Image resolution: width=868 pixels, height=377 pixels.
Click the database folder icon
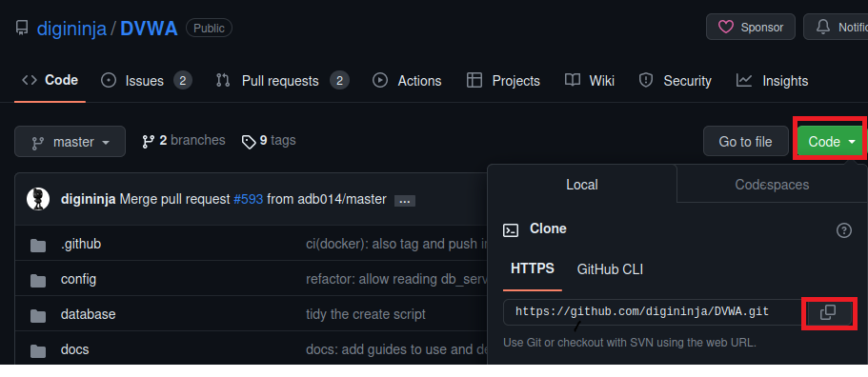pyautogui.click(x=38, y=316)
